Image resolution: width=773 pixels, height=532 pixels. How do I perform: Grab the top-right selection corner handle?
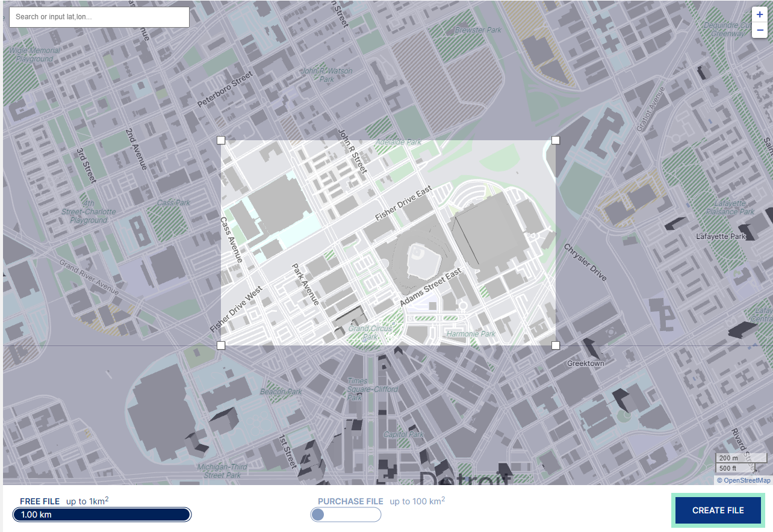click(x=556, y=140)
